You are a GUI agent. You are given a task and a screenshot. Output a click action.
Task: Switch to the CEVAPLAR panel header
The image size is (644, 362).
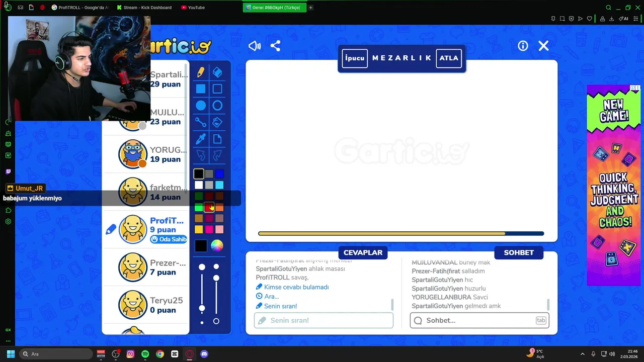tap(363, 252)
